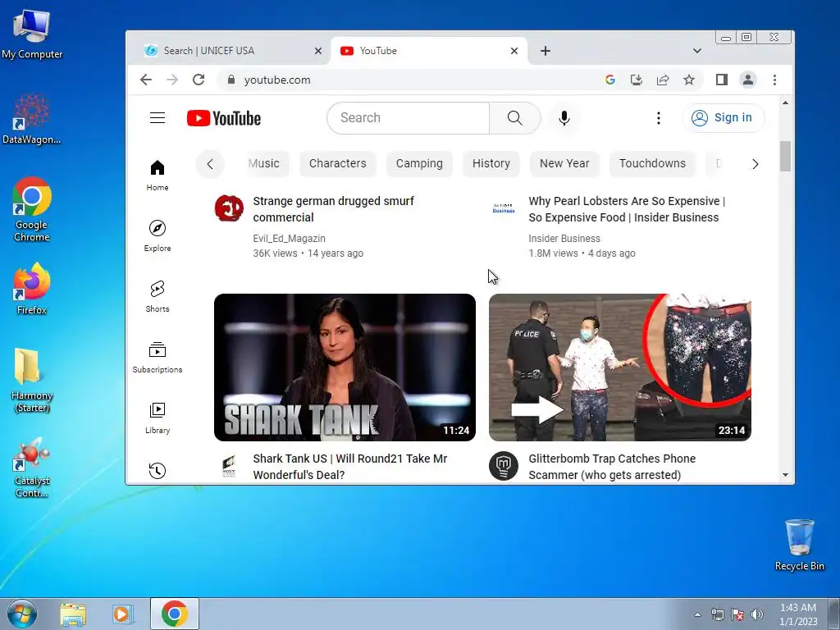840x630 pixels.
Task: Open Insider Business channel name link
Action: pos(564,239)
